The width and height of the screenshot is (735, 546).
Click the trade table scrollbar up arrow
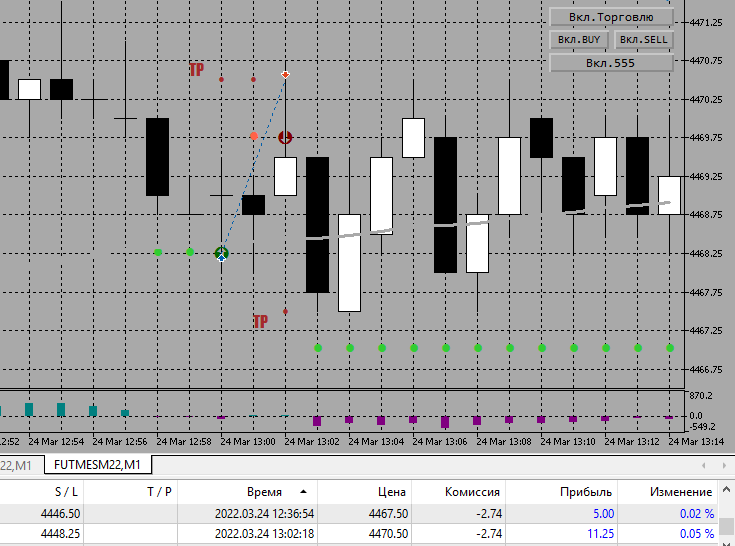[726, 490]
